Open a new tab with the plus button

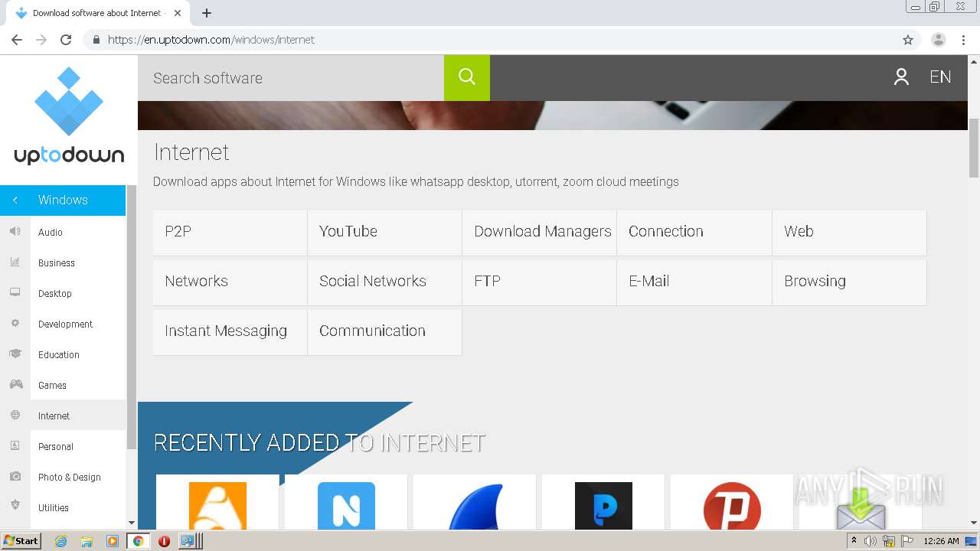pyautogui.click(x=207, y=13)
